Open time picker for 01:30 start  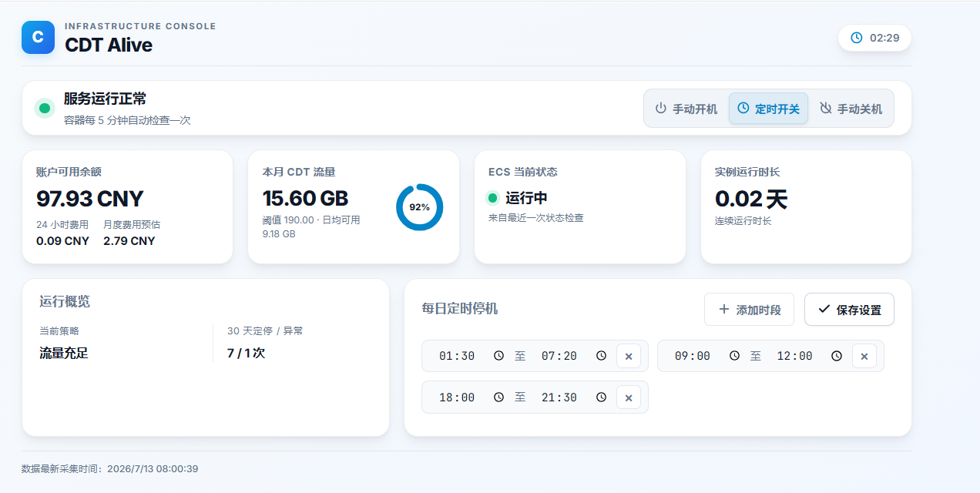[498, 356]
